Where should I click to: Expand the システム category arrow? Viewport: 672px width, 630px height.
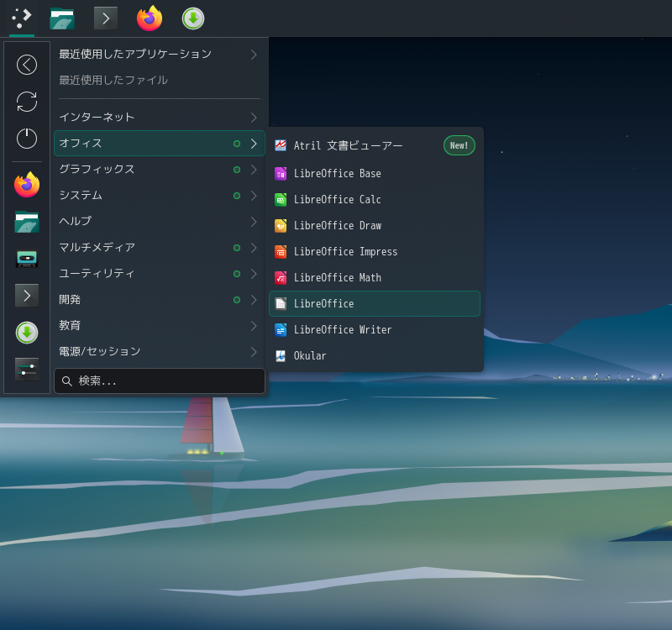254,196
